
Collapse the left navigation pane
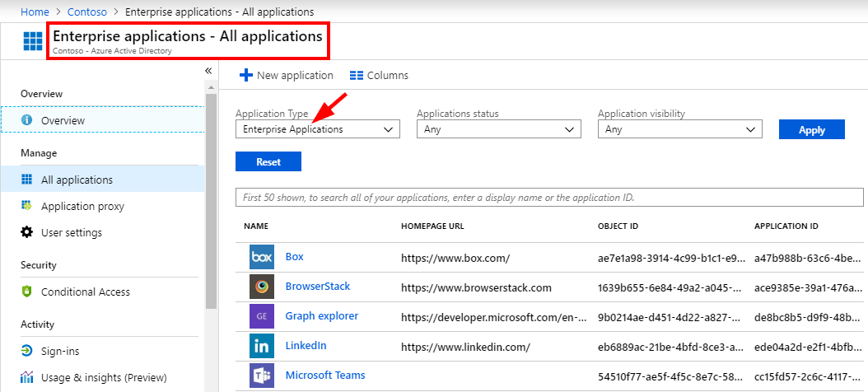pos(208,71)
